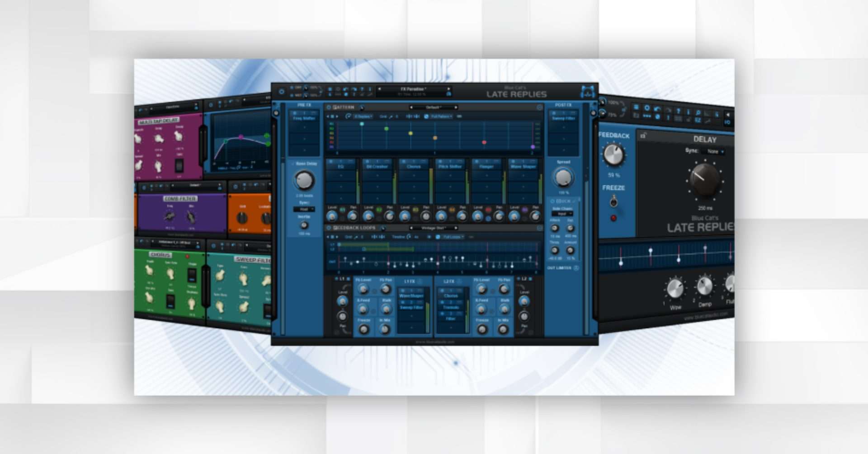Click the Blue Cat logo icon
The width and height of the screenshot is (868, 454).
tap(587, 91)
